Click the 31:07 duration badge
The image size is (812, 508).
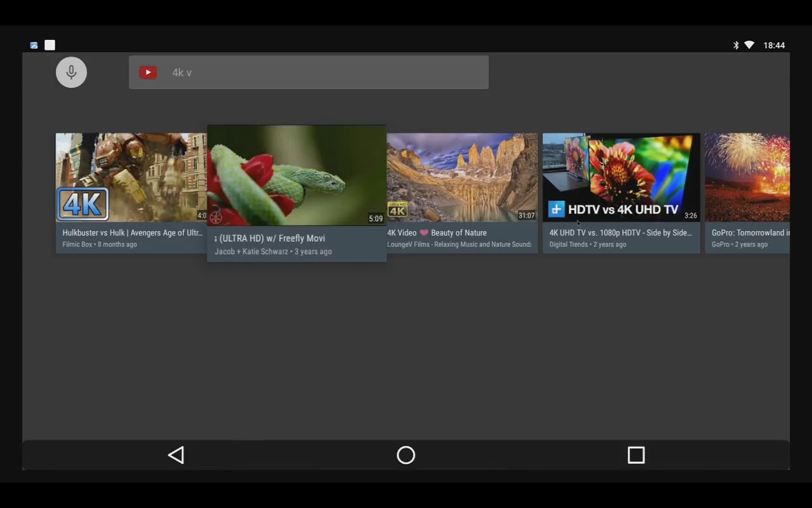527,215
